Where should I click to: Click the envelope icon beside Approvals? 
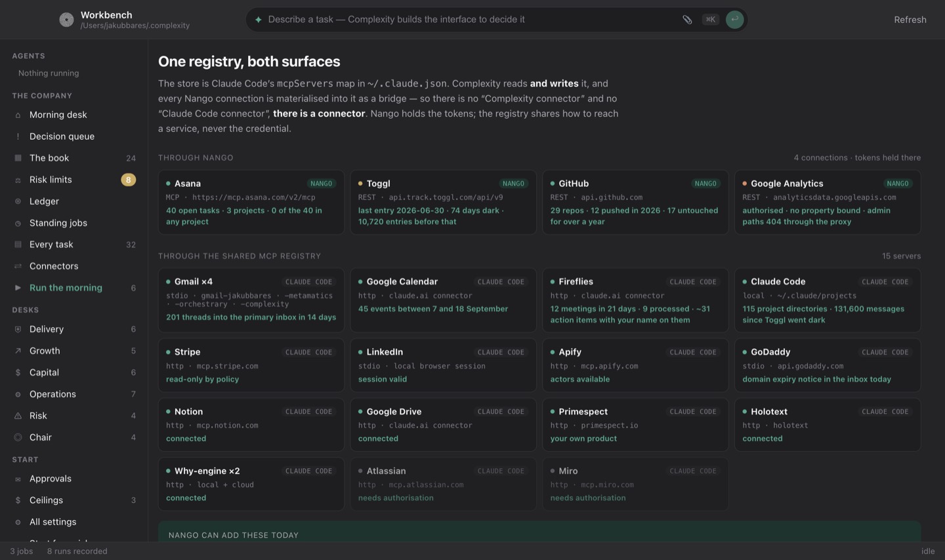[x=18, y=479]
